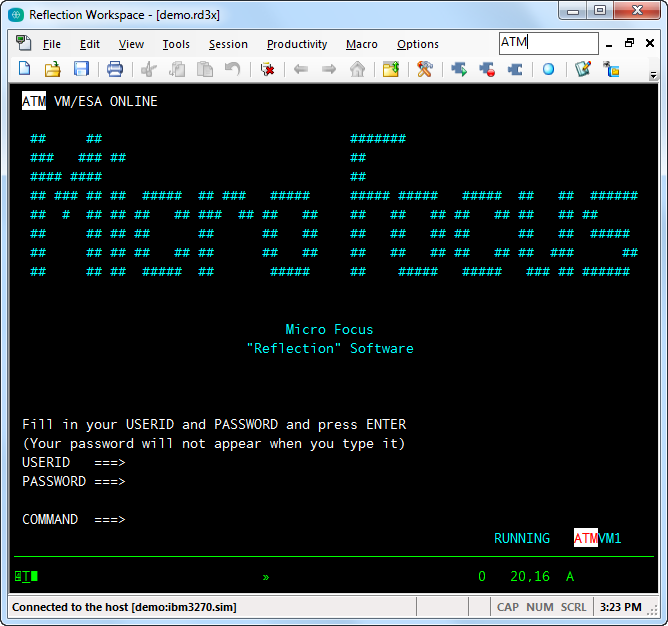Click the highlighted ATMVM1 text
The height and width of the screenshot is (626, 668).
(597, 538)
